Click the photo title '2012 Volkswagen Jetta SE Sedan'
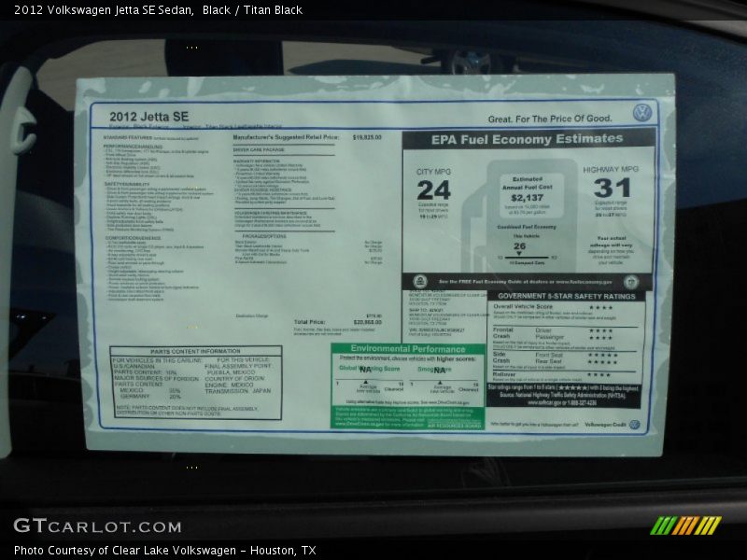This screenshot has width=747, height=560. click(104, 10)
